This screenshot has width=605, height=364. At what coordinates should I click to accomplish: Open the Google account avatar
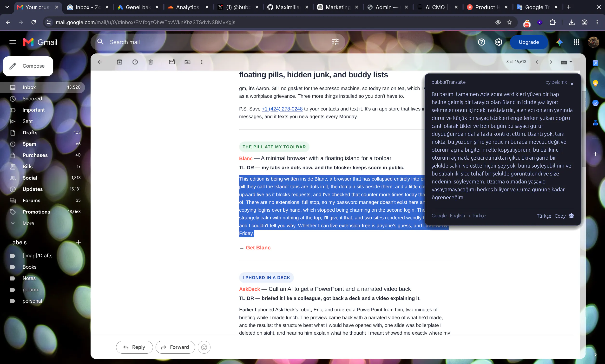[x=593, y=42]
